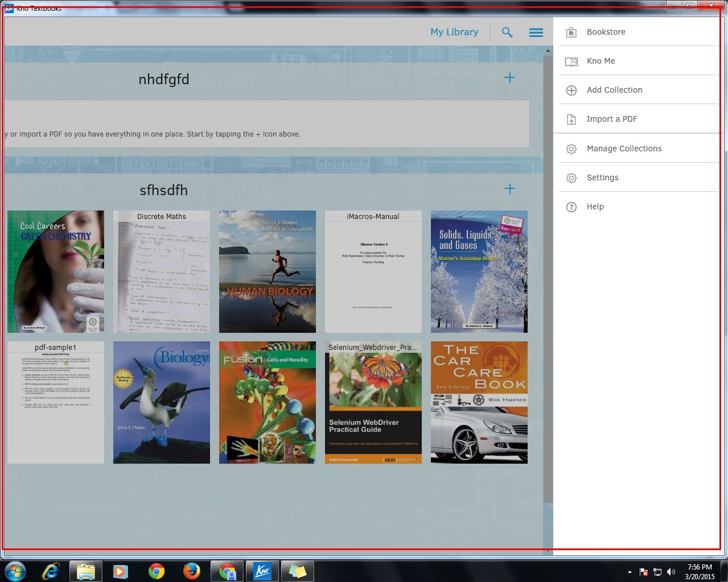Open the pdf-sample1 document
The width and height of the screenshot is (728, 582).
click(x=56, y=402)
